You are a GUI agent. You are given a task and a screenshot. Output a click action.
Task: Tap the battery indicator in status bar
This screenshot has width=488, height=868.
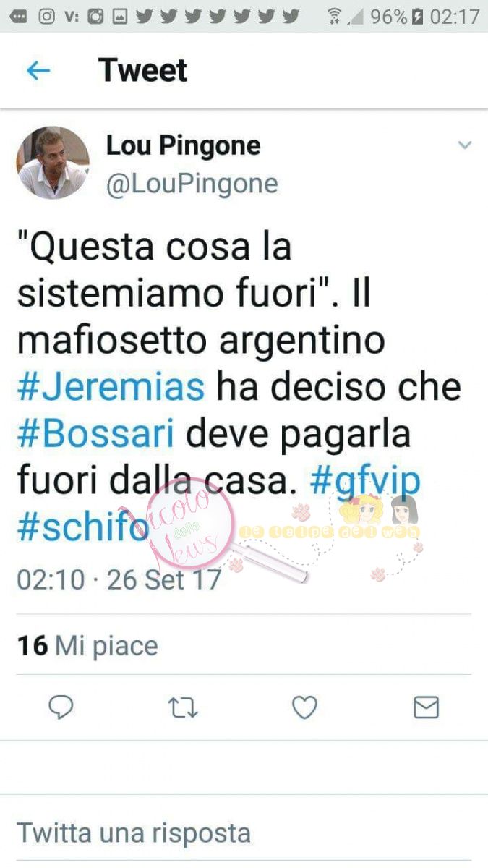[417, 16]
